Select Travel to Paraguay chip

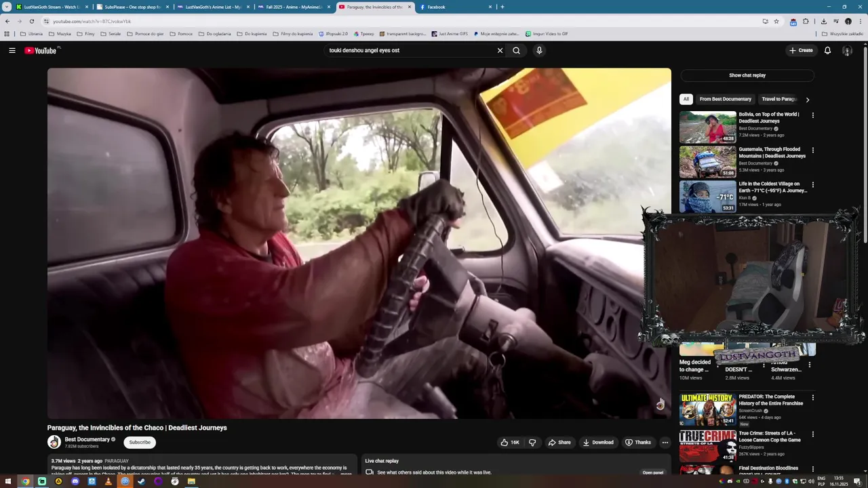[x=778, y=99]
